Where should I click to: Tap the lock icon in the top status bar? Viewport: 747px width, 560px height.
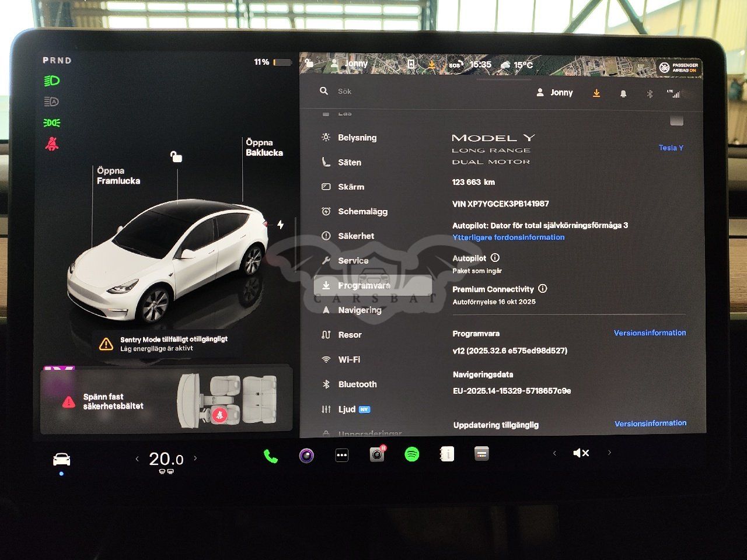309,63
